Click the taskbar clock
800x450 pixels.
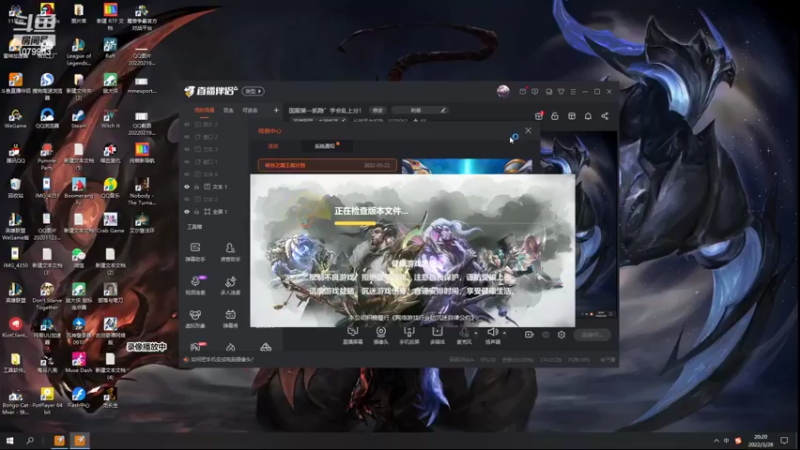coord(761,440)
